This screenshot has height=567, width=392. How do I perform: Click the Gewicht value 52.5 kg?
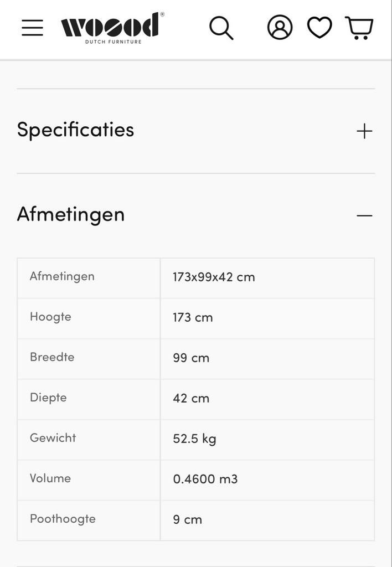[194, 439]
